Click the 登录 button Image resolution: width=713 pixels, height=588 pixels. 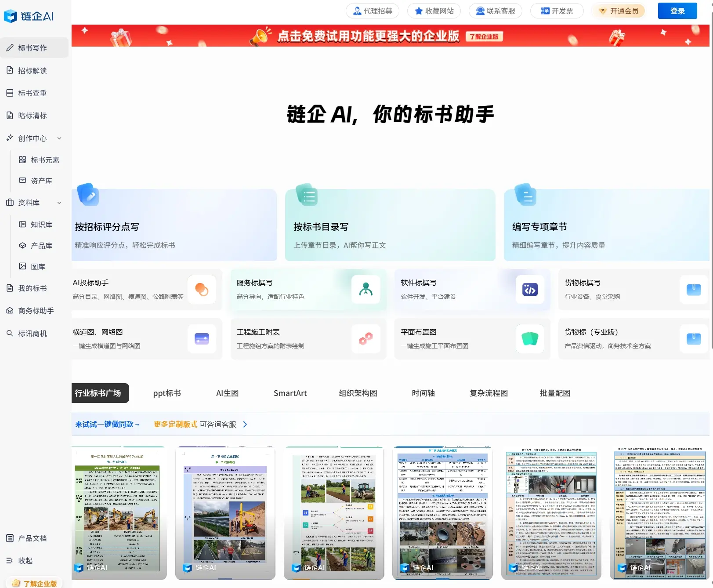click(x=677, y=11)
